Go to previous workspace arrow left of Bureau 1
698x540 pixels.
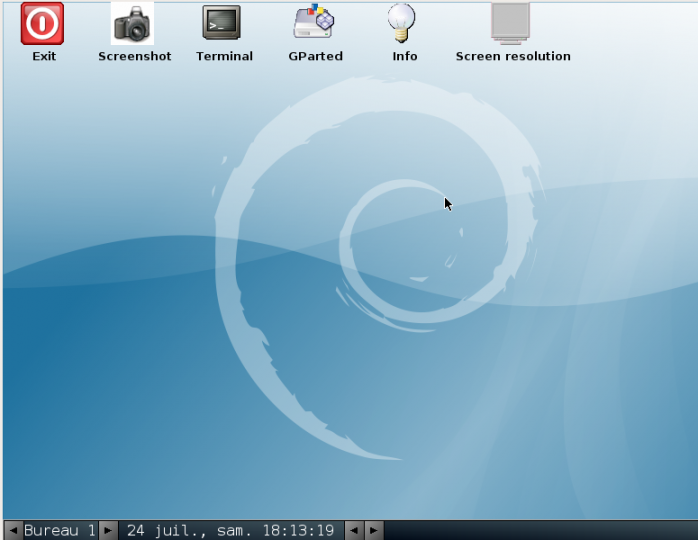pos(13,530)
